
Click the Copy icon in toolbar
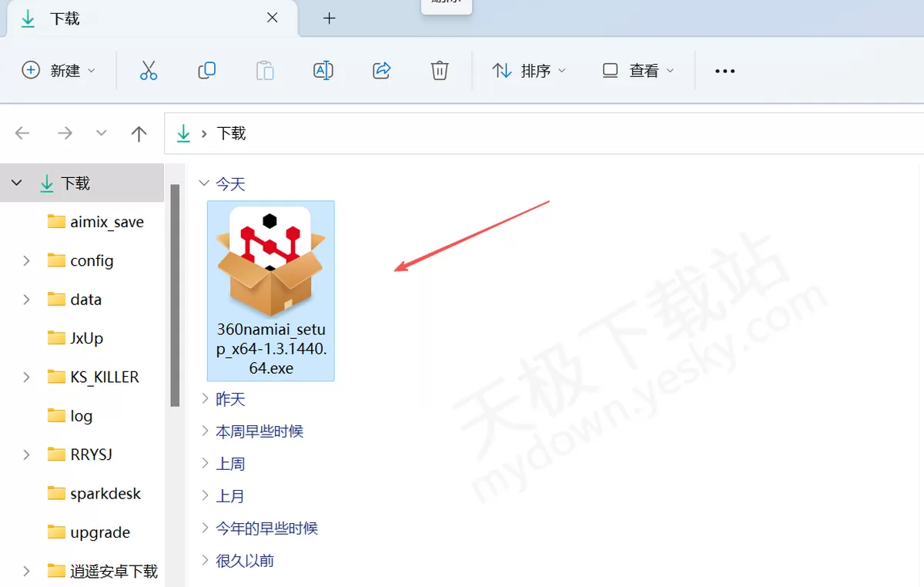tap(206, 71)
